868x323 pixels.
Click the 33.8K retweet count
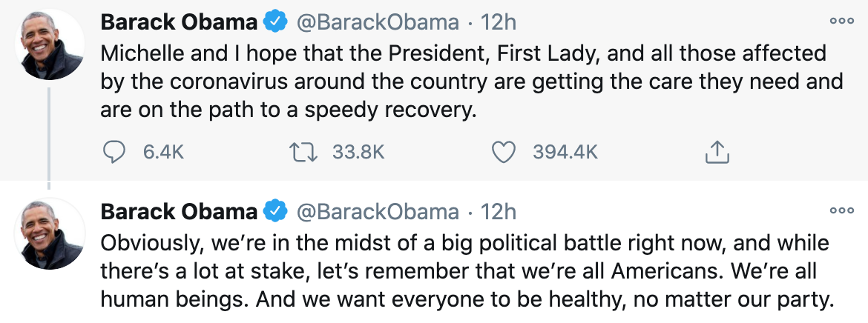click(358, 153)
